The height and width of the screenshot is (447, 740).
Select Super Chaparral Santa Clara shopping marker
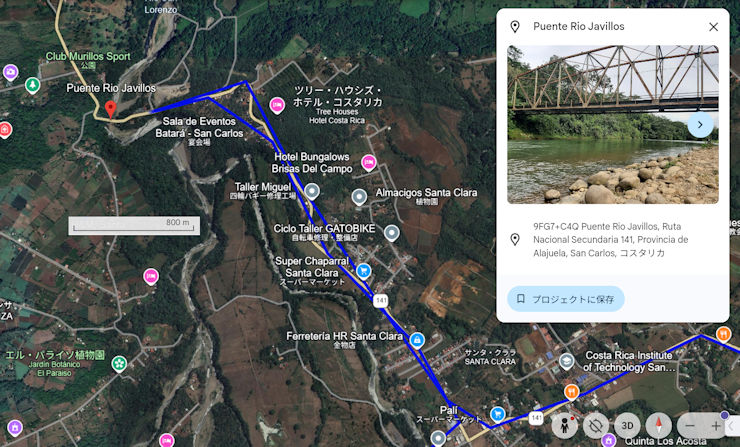click(363, 271)
